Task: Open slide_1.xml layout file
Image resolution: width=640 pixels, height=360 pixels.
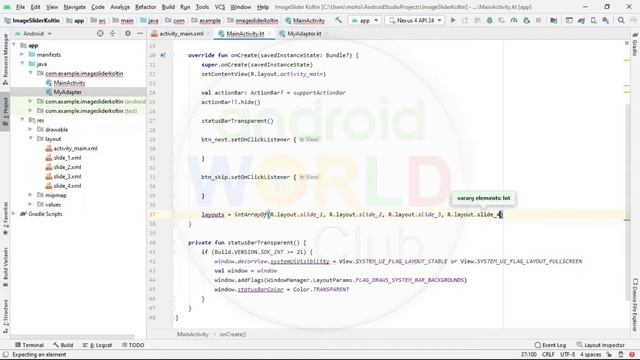Action: click(x=67, y=158)
